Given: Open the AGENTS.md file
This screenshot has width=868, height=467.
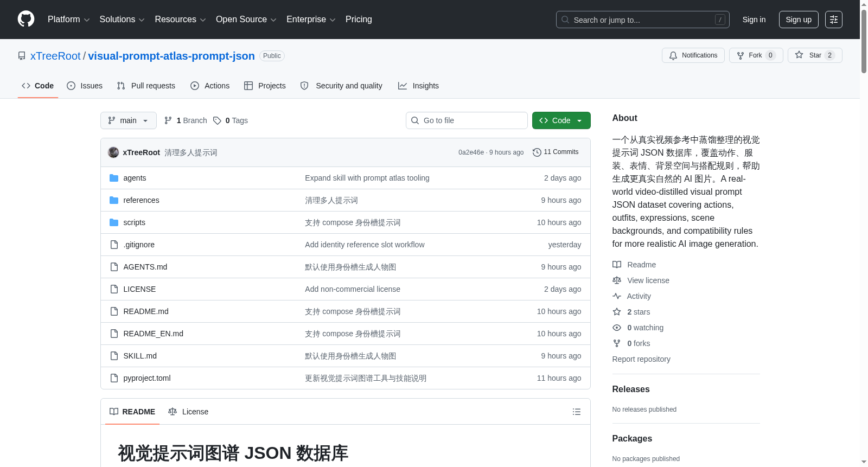Looking at the screenshot, I should pyautogui.click(x=145, y=267).
